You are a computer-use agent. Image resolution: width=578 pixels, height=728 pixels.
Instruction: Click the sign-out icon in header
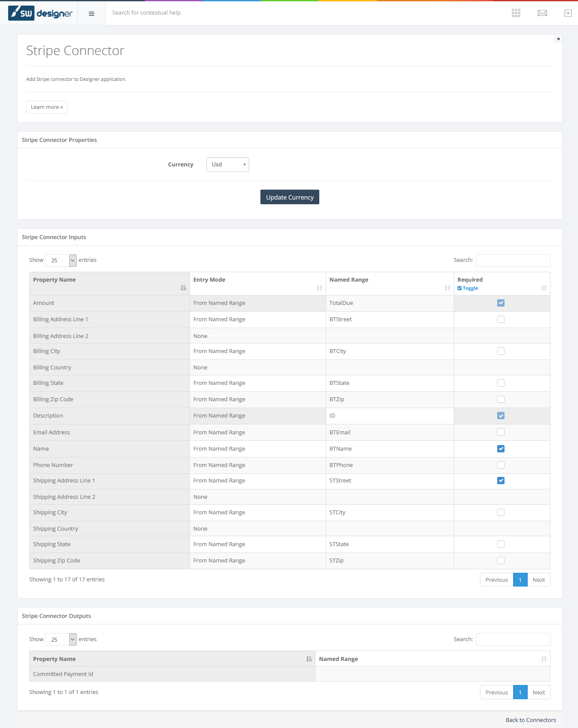click(x=567, y=13)
